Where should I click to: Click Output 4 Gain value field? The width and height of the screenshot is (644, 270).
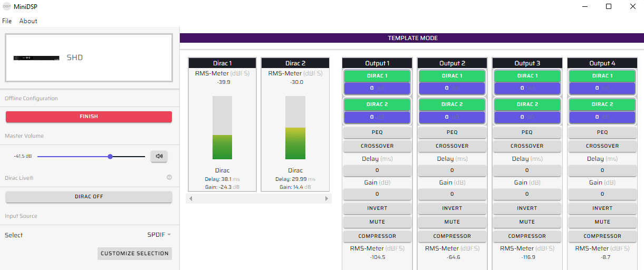point(602,194)
